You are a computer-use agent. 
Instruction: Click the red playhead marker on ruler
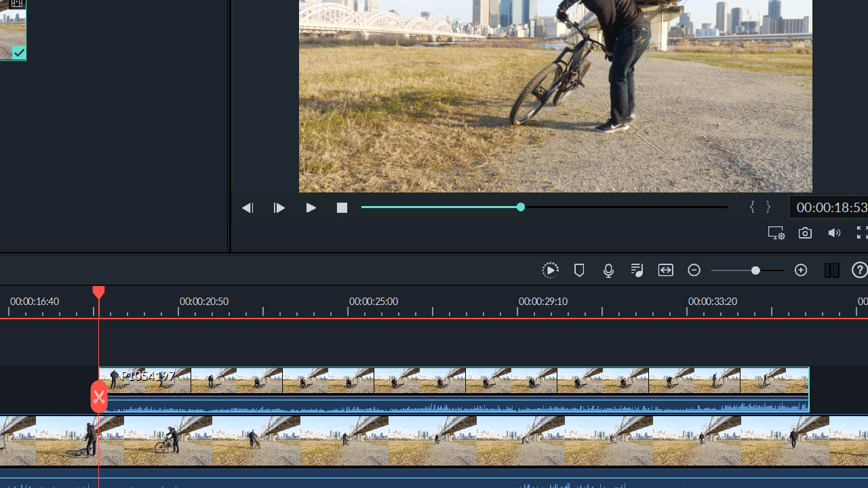click(98, 293)
